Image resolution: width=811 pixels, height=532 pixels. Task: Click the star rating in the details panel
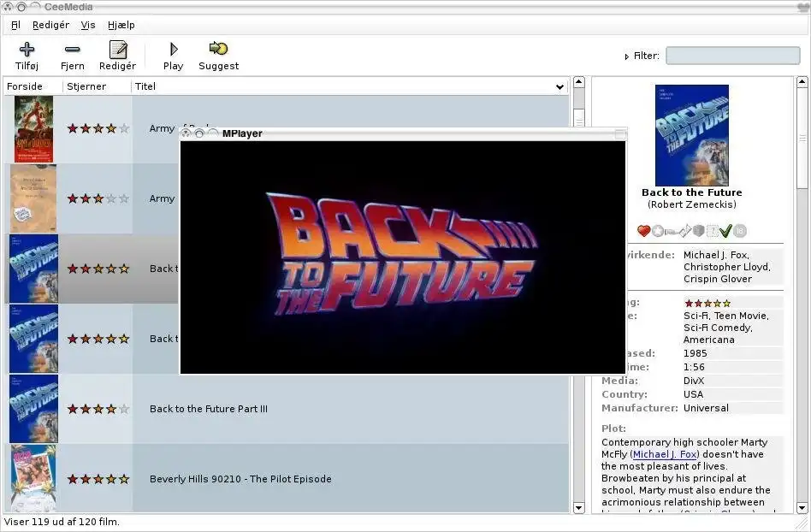707,304
